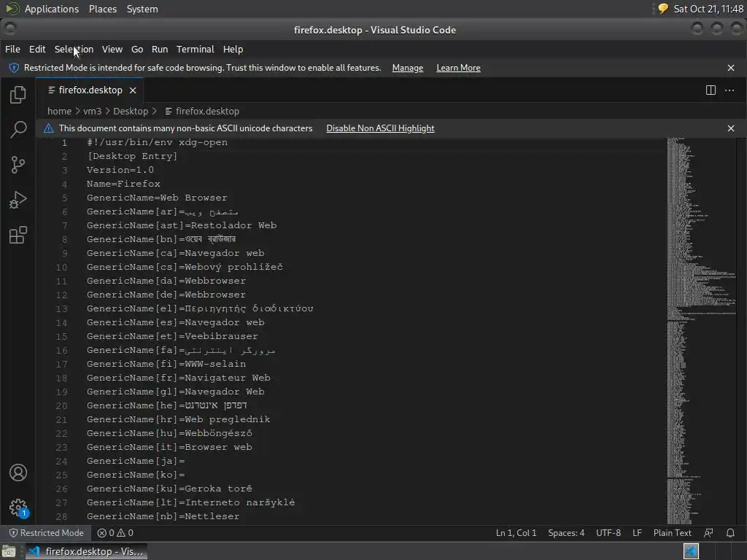This screenshot has height=560, width=747.
Task: Open the Extensions view icon
Action: click(x=18, y=235)
